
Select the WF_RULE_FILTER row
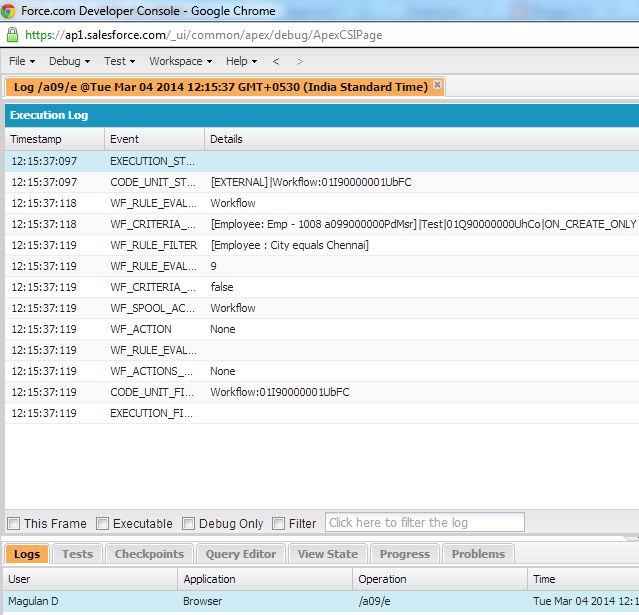322,245
